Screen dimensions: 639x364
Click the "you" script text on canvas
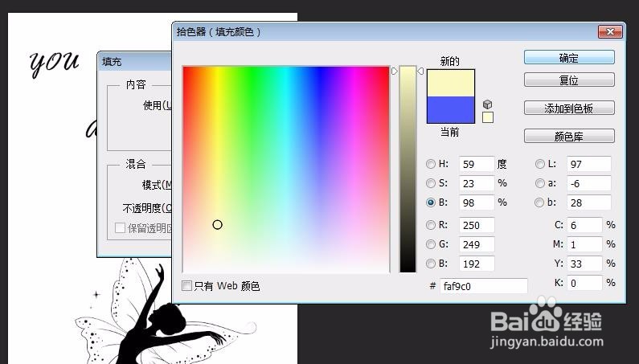54,62
